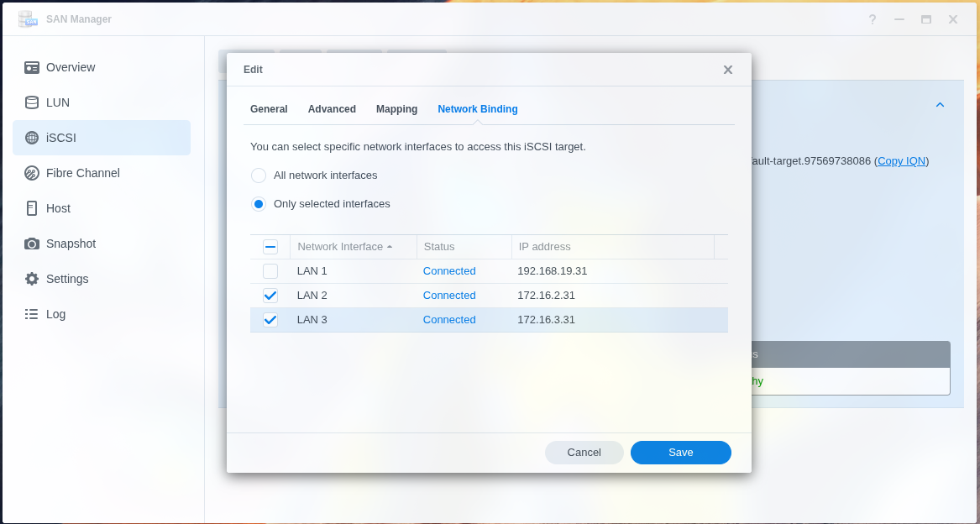Open the Overview section icon

click(32, 67)
